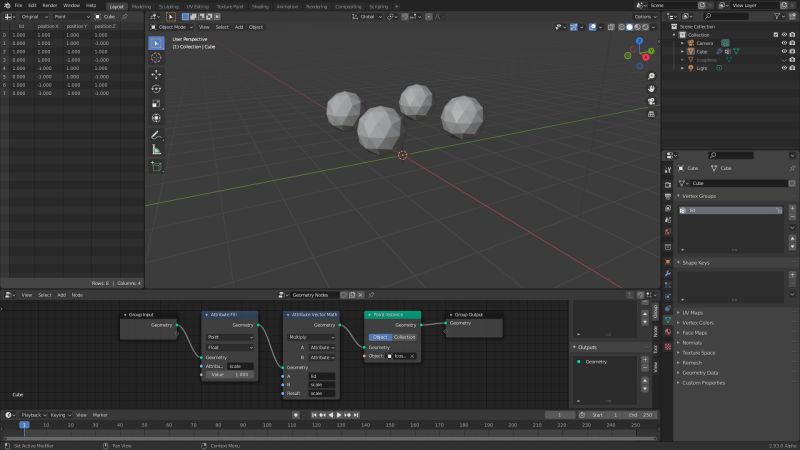This screenshot has height=450, width=800.
Task: Open the Output properties tab icon
Action: point(668,196)
